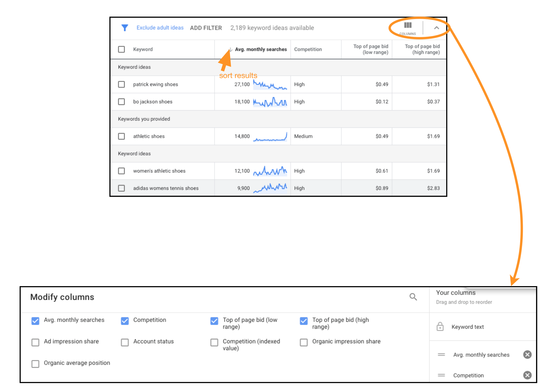Click the Medium competition value for athletic shoes
The height and width of the screenshot is (392, 555).
(303, 136)
